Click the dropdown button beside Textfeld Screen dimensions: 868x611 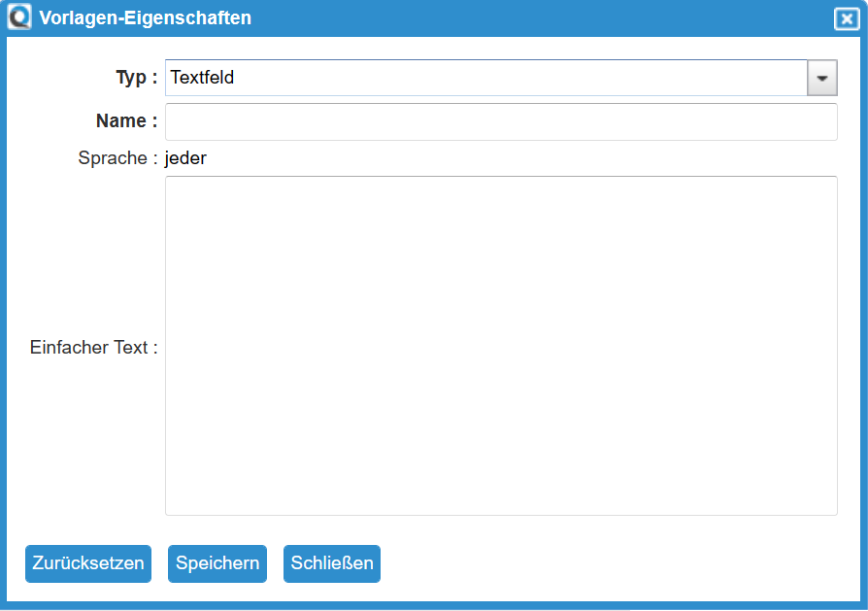(x=822, y=78)
